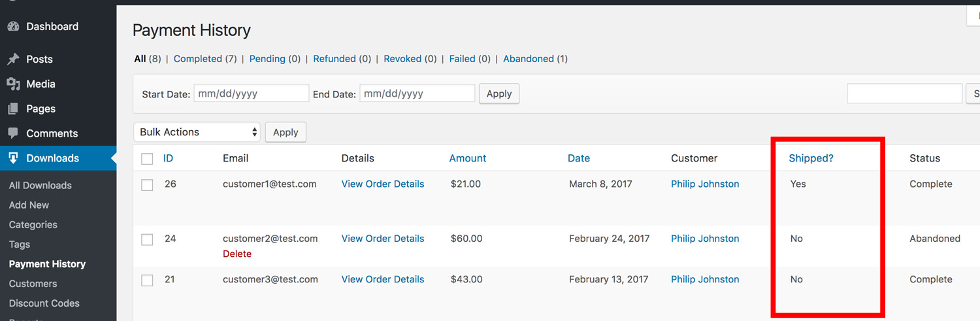980x321 pixels.
Task: Filter payments by the Completed tab
Action: click(x=198, y=59)
